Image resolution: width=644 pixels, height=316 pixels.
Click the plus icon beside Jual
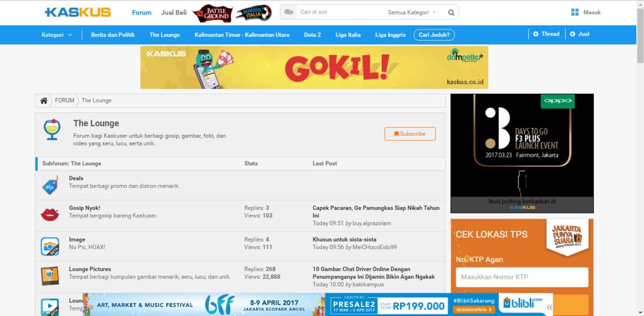click(573, 34)
